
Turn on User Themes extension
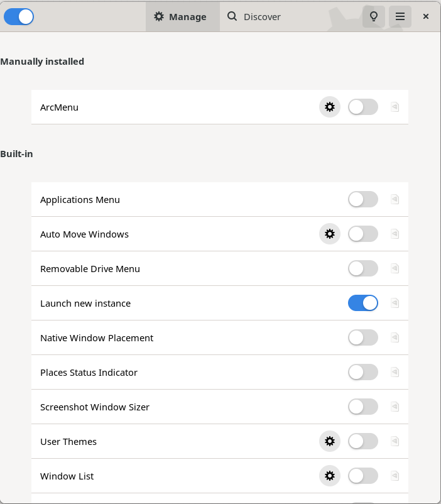(363, 441)
